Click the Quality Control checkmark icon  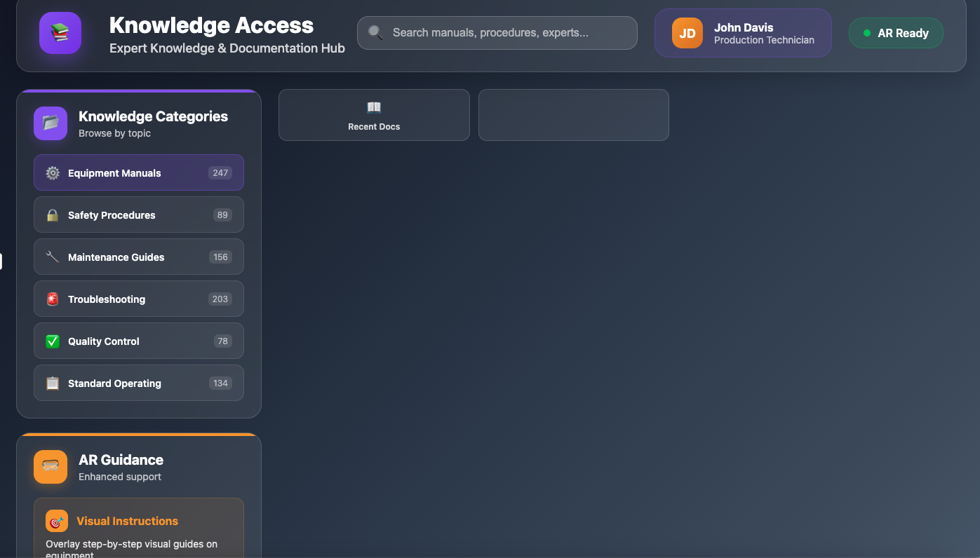pos(53,341)
